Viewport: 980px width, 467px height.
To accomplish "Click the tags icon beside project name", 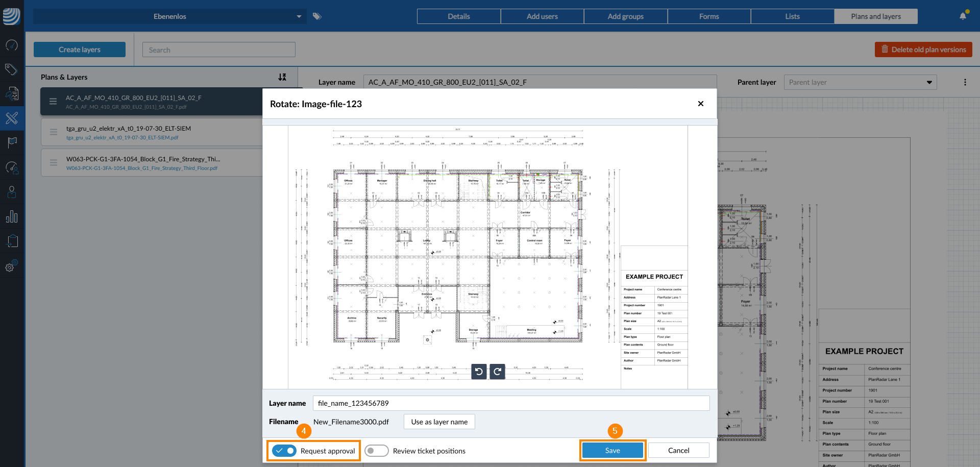I will click(317, 16).
